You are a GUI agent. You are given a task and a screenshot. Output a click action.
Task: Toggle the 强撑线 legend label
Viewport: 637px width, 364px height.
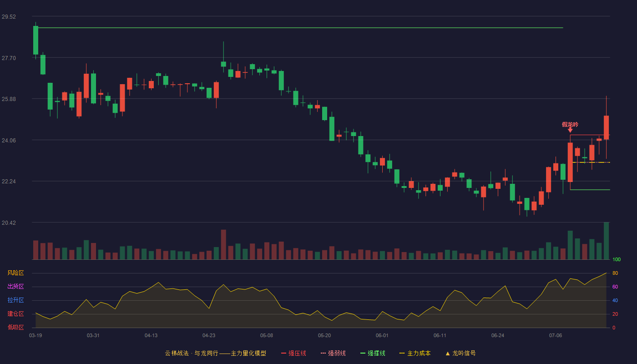pos(376,353)
